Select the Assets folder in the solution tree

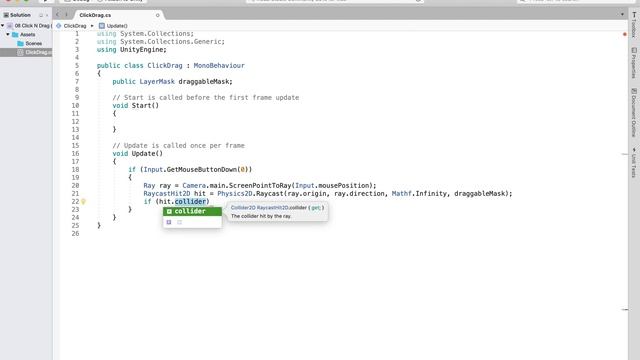24,34
